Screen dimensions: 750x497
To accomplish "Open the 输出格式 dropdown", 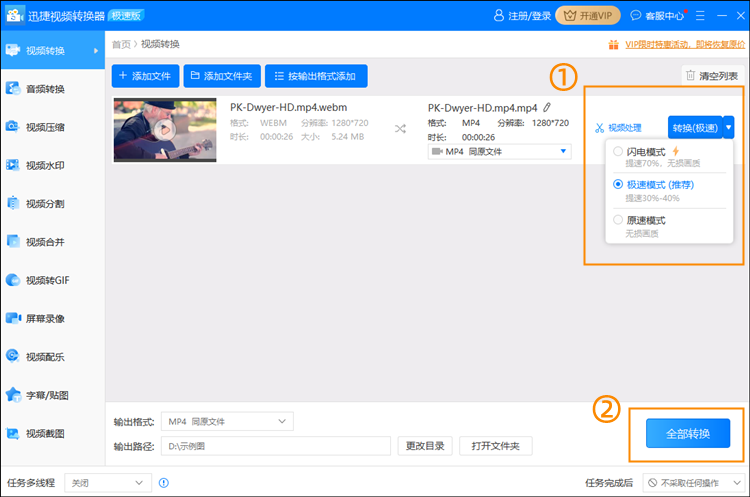I will [227, 421].
